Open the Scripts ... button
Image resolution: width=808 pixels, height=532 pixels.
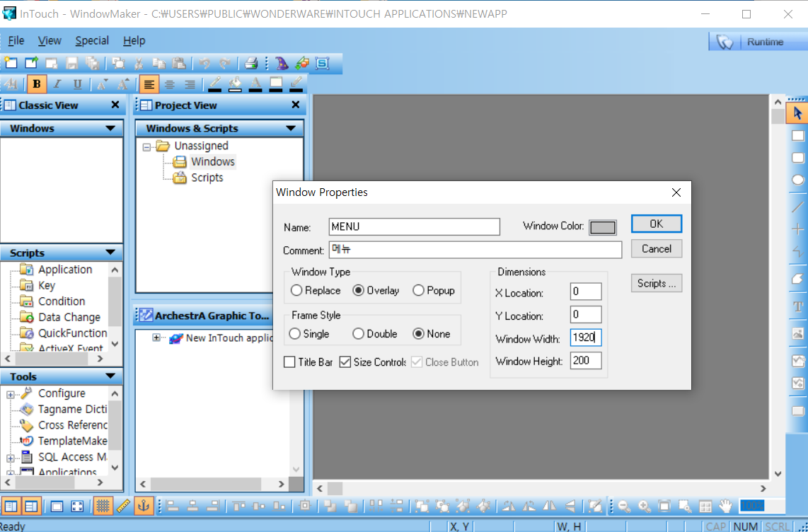tap(657, 283)
